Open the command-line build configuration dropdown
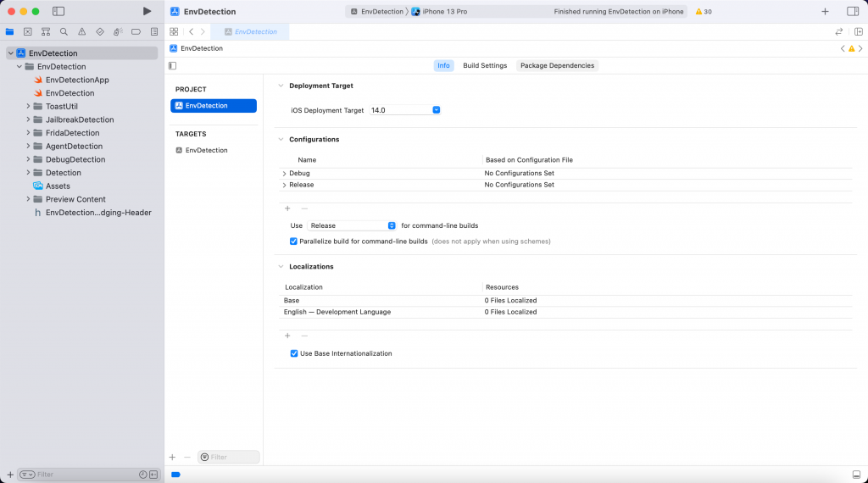The width and height of the screenshot is (868, 483). 352,225
